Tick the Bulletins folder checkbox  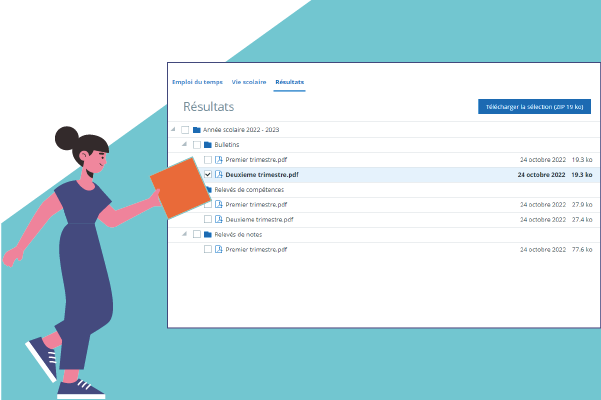[x=197, y=145]
